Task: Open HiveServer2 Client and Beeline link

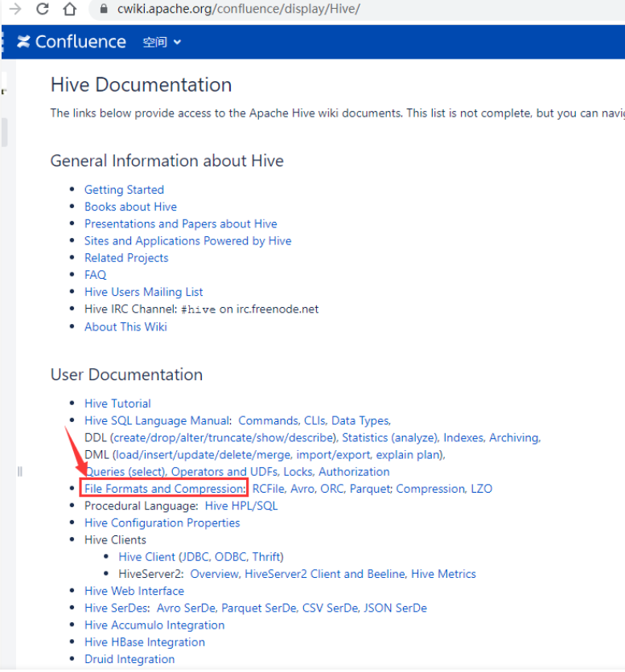Action: pyautogui.click(x=326, y=574)
